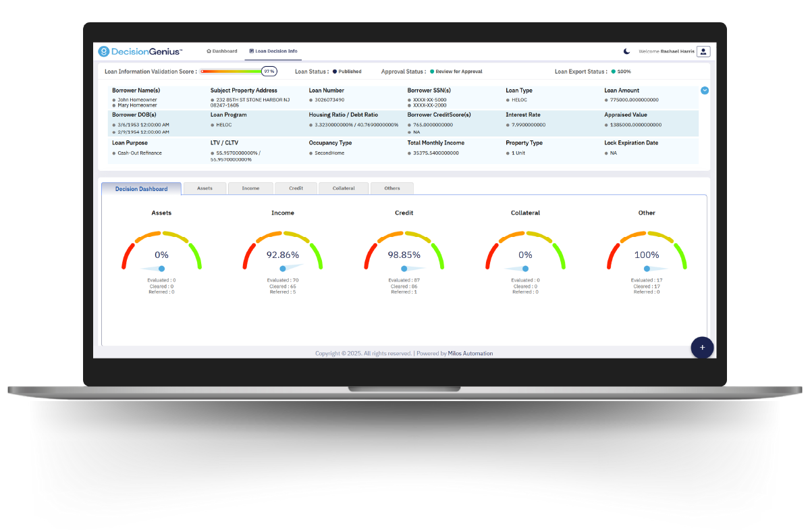Open the Milos Automation link
Image resolution: width=810 pixels, height=532 pixels.
(470, 354)
